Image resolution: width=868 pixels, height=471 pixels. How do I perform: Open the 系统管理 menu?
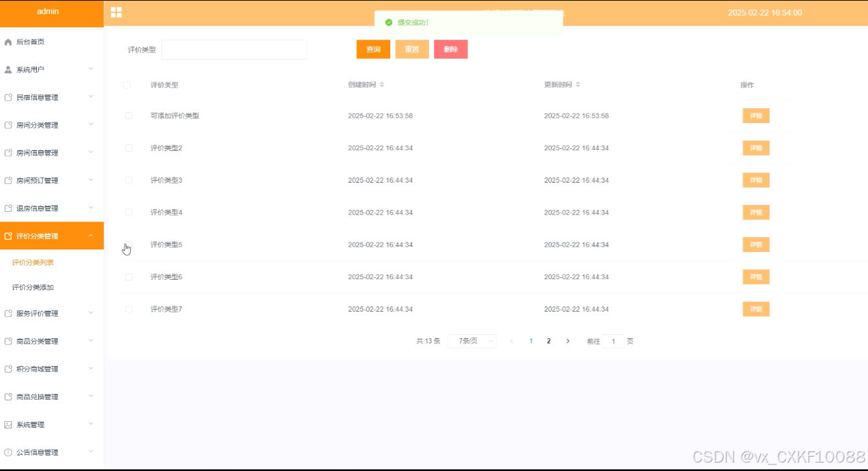(x=52, y=425)
